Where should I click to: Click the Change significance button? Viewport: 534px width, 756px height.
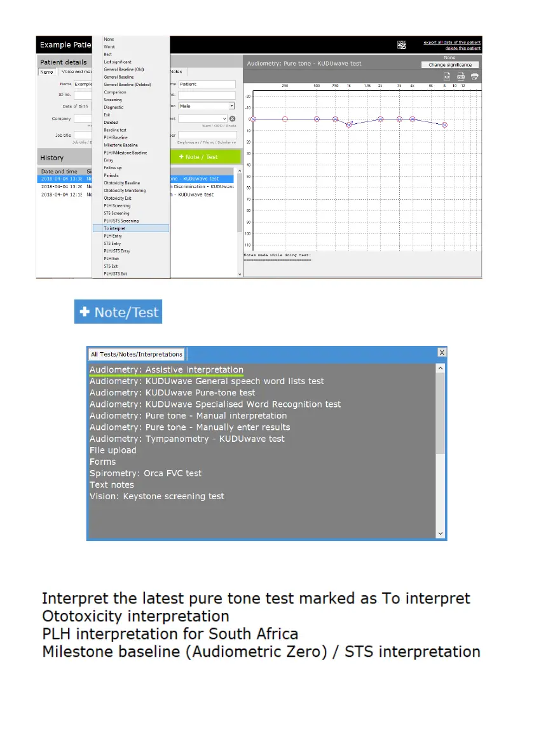(450, 65)
